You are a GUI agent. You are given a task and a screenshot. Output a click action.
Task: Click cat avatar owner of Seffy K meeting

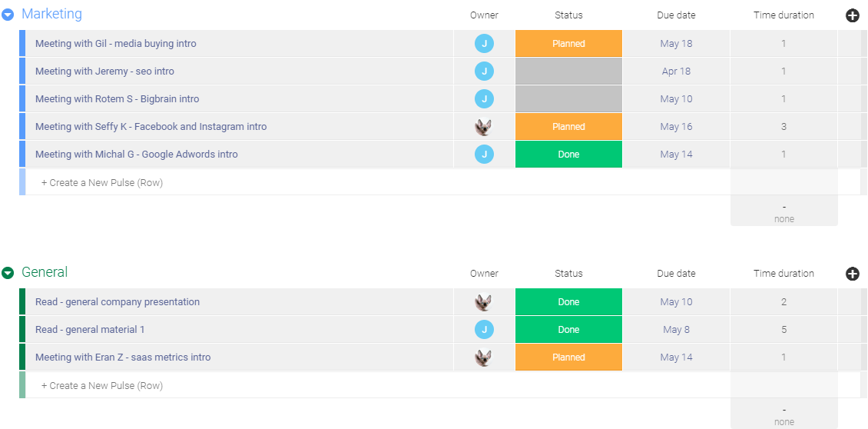click(484, 127)
